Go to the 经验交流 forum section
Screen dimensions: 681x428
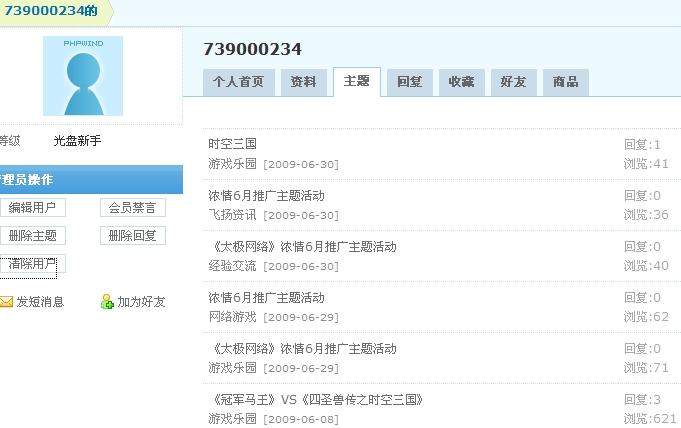[x=232, y=266]
